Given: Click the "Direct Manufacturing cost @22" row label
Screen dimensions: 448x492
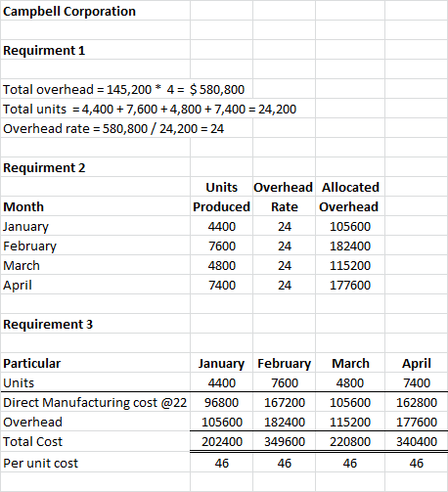Looking at the screenshot, I should (x=95, y=403).
